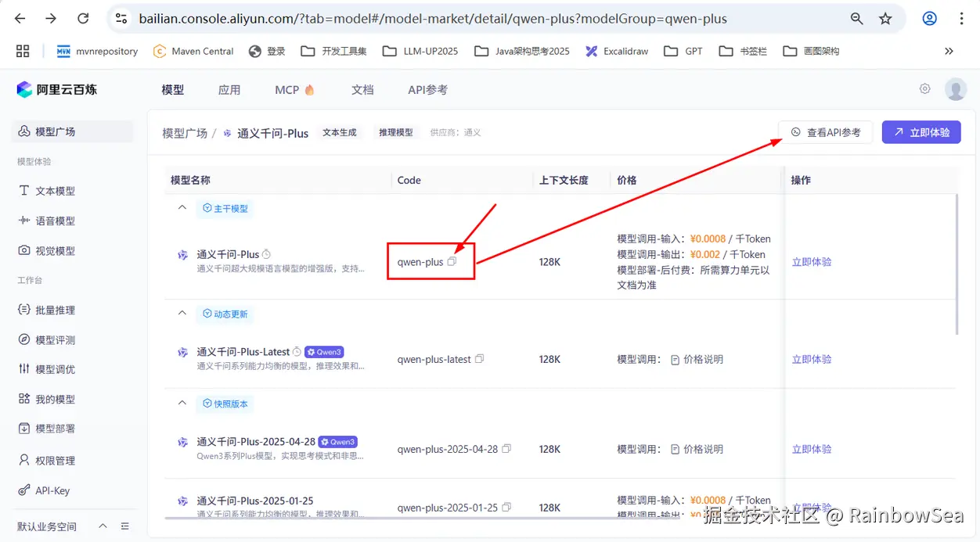Open the 登录 bookmark
The image size is (980, 542).
point(267,51)
